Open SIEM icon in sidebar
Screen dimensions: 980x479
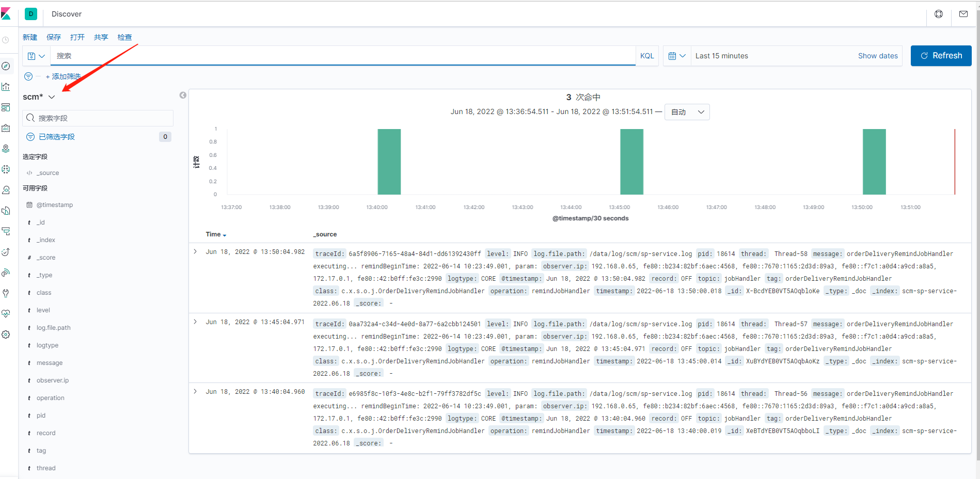coord(6,273)
